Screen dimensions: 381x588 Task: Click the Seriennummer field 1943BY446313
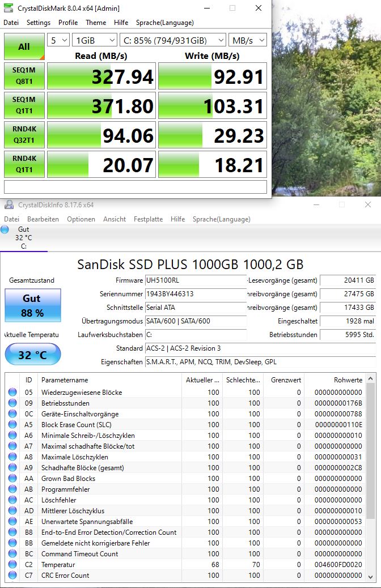pyautogui.click(x=196, y=294)
